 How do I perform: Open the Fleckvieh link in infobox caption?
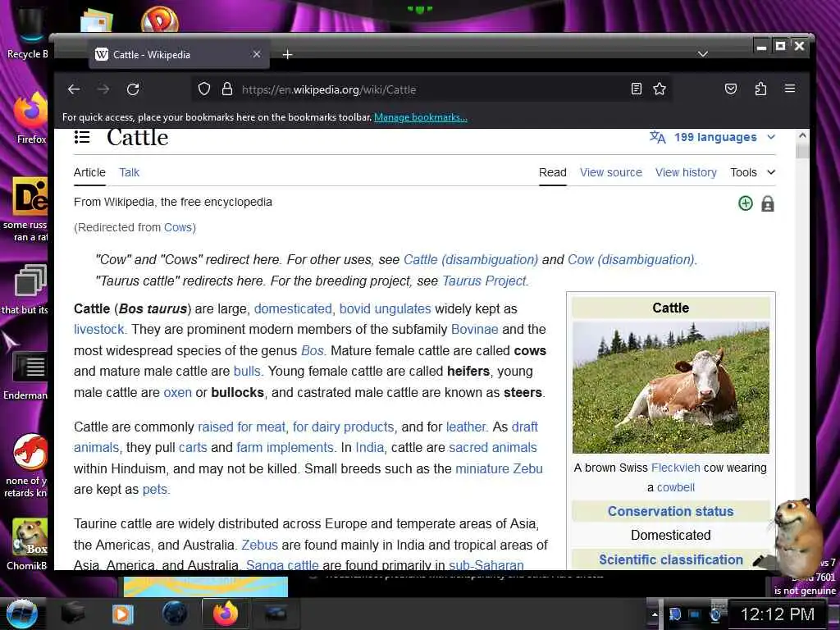click(676, 468)
